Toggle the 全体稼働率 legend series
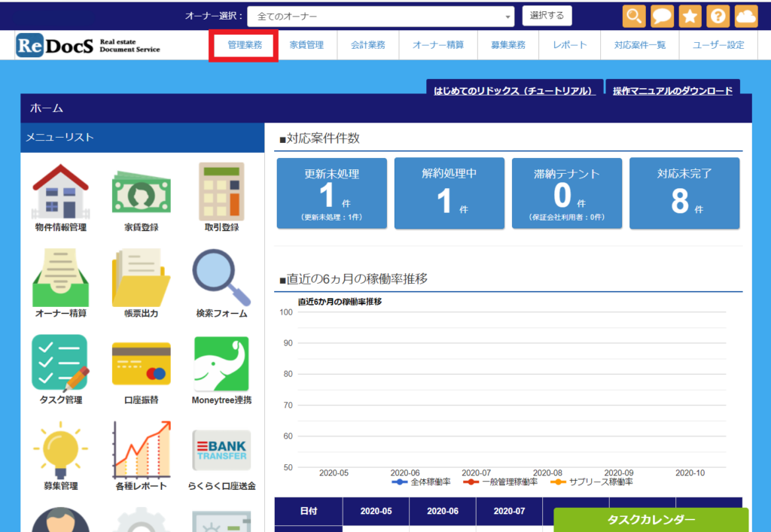This screenshot has width=771, height=532. coord(422,482)
